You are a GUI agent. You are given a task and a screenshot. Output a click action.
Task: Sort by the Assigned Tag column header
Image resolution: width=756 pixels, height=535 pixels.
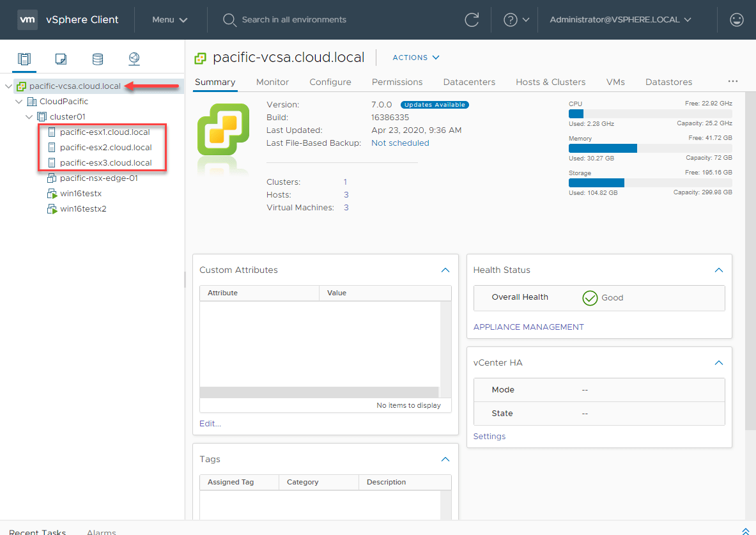click(239, 482)
